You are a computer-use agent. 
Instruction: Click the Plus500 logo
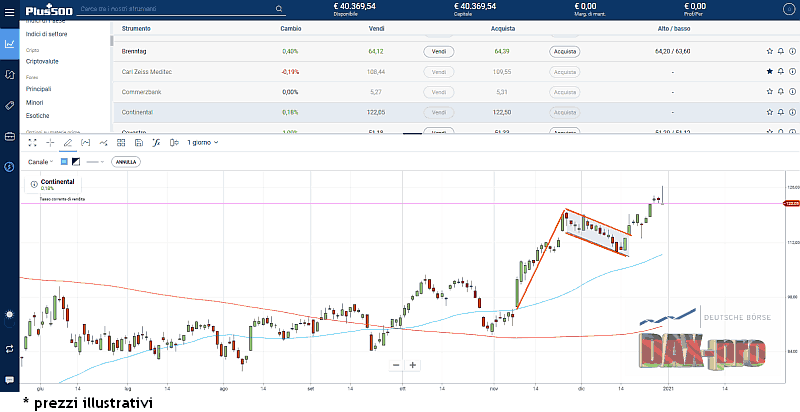(x=49, y=10)
